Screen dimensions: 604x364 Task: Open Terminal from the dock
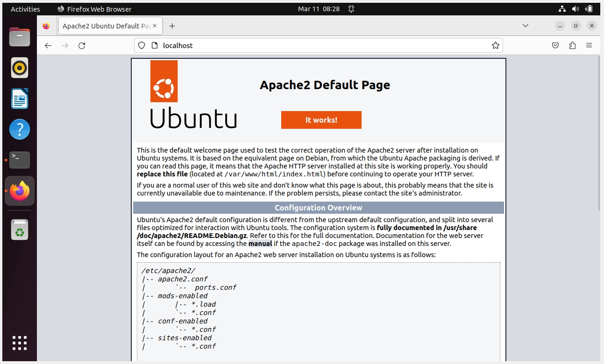point(20,160)
